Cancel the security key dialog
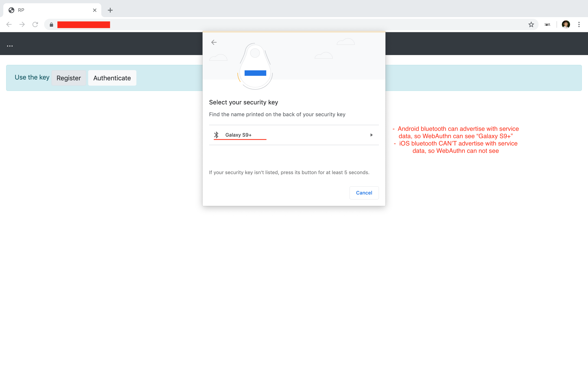Image resolution: width=588 pixels, height=367 pixels. [x=364, y=193]
